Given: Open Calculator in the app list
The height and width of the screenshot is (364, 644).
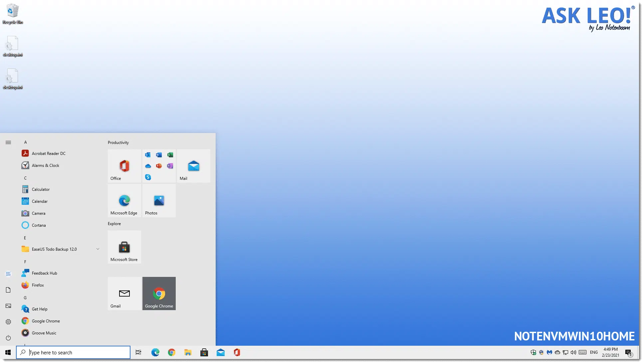Looking at the screenshot, I should 60,189.
